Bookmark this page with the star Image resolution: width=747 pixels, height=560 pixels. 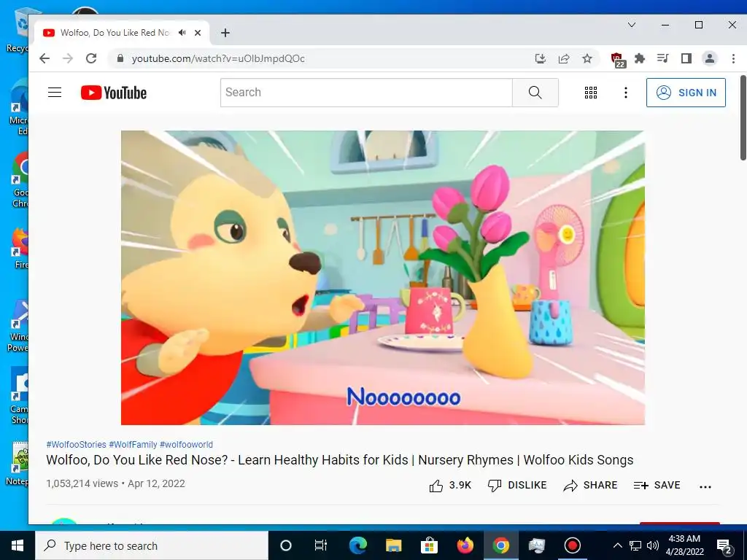click(x=587, y=58)
